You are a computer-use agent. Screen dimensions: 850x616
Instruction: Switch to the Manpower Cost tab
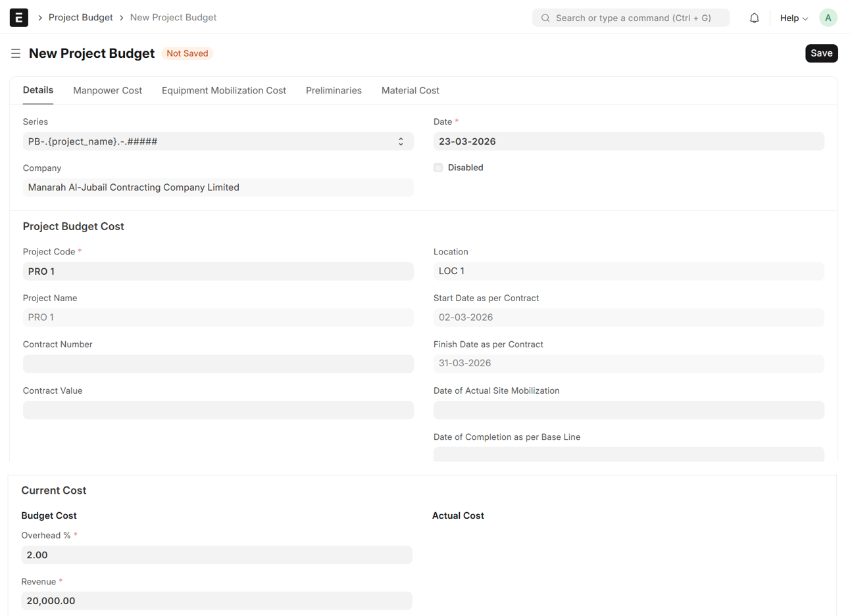click(x=107, y=91)
